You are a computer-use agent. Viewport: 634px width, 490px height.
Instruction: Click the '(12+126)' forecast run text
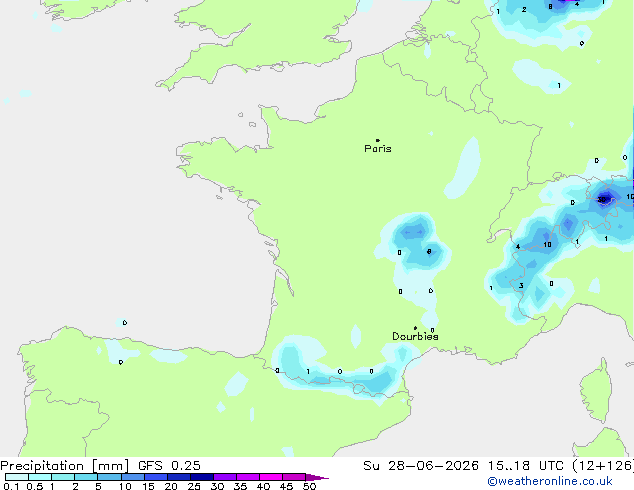pos(603,466)
